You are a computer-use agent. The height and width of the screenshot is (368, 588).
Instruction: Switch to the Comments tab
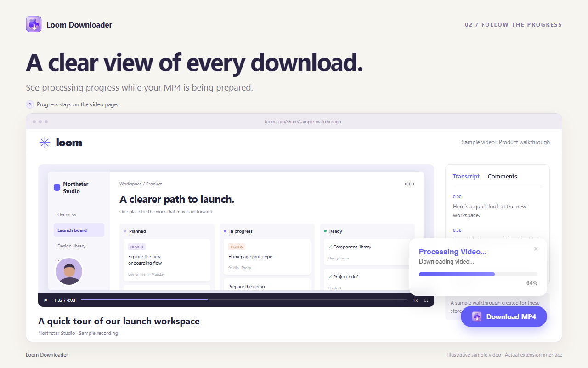coord(502,176)
